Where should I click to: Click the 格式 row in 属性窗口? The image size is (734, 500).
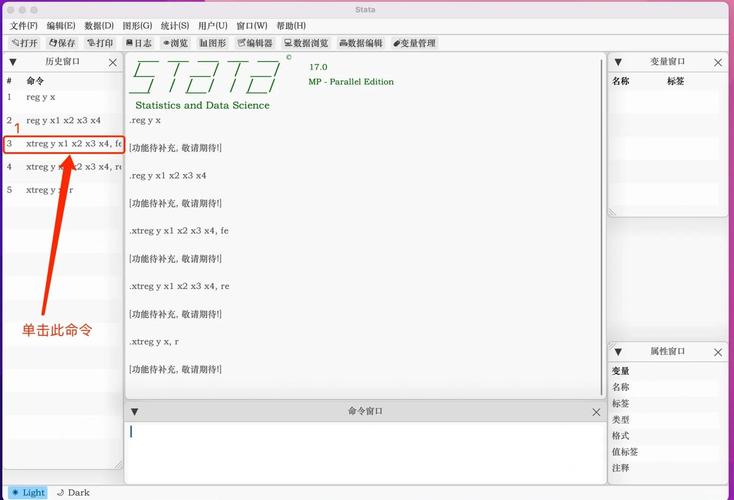point(665,436)
